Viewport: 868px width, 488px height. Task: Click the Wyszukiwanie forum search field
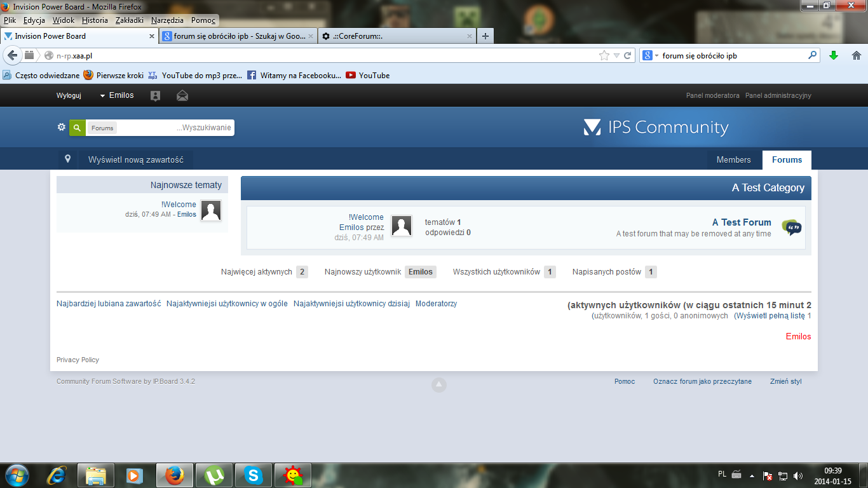173,128
